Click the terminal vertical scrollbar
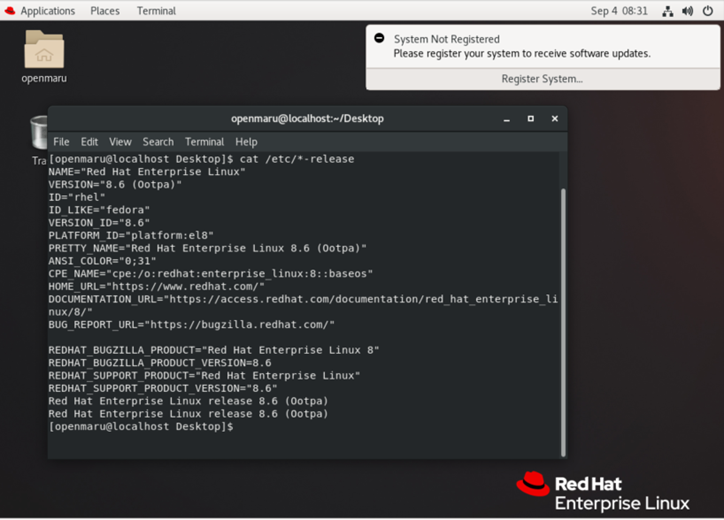This screenshot has height=520, width=724. (x=563, y=322)
